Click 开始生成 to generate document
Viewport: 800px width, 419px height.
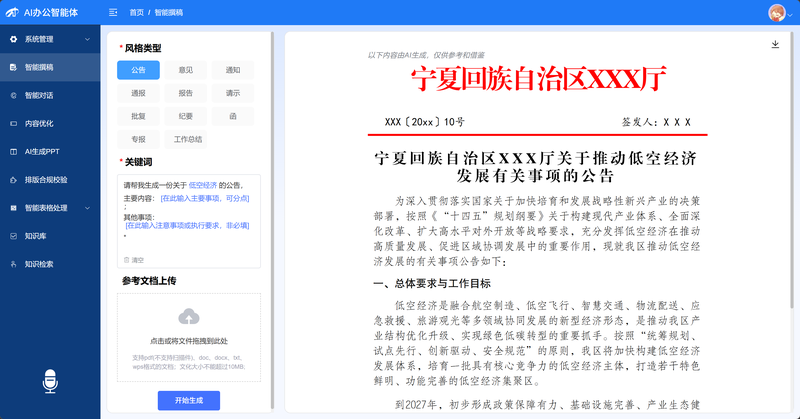pos(189,401)
